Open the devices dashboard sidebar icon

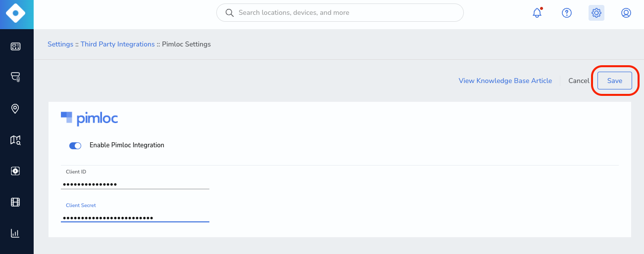coord(15,46)
